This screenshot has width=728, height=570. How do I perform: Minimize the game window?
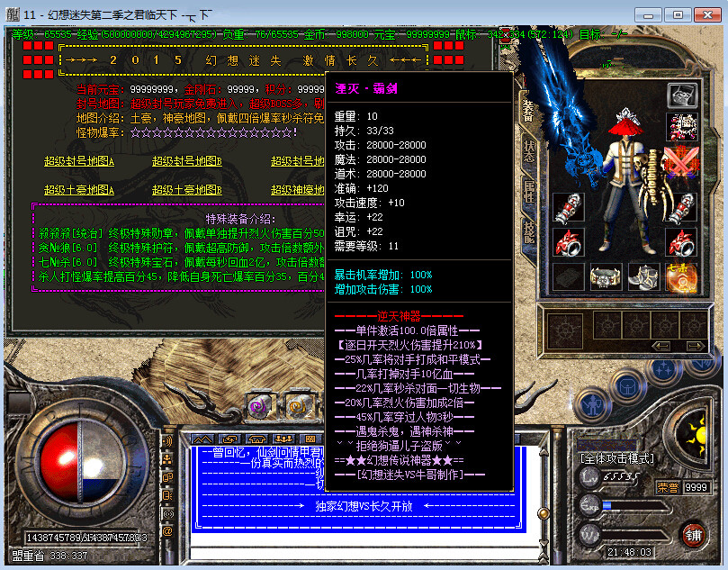tap(648, 15)
